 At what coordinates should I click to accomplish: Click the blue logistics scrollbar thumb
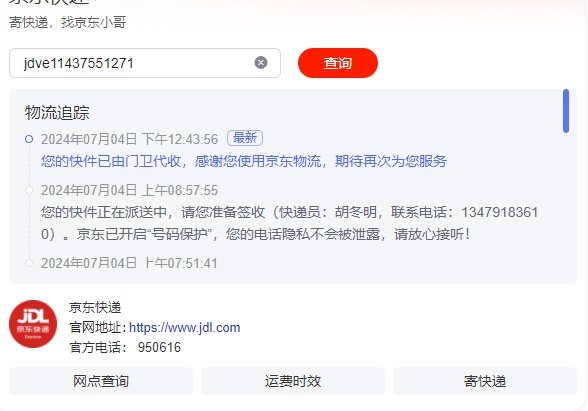566,111
